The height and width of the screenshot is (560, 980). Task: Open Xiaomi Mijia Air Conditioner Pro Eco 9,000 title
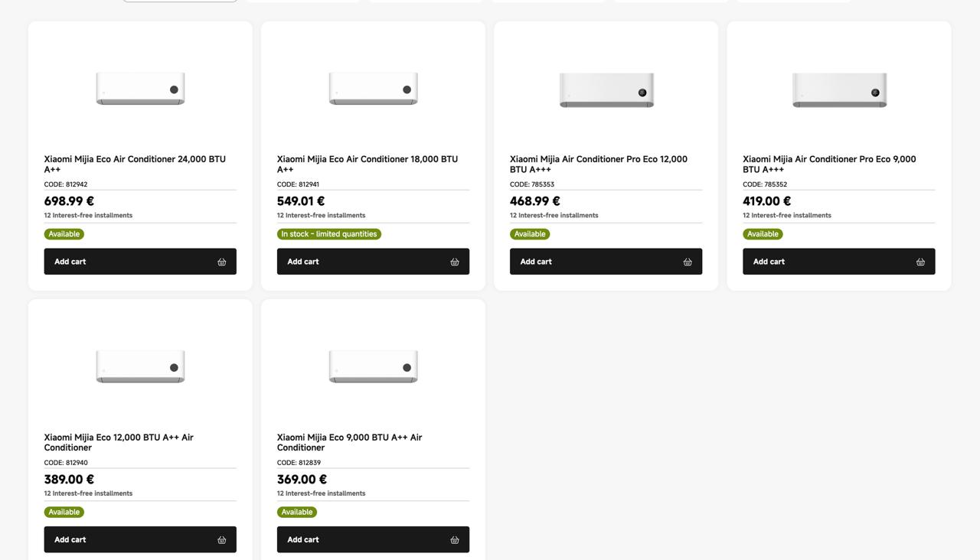(829, 164)
